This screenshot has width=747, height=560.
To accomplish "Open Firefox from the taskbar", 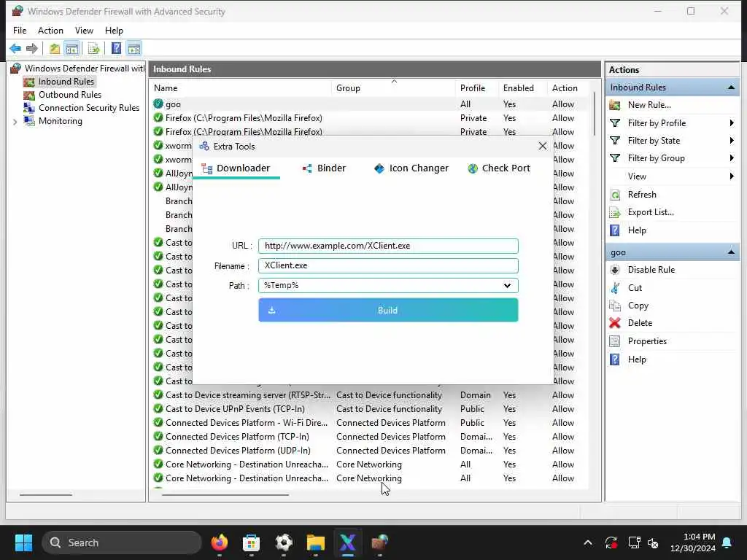I will click(x=220, y=542).
